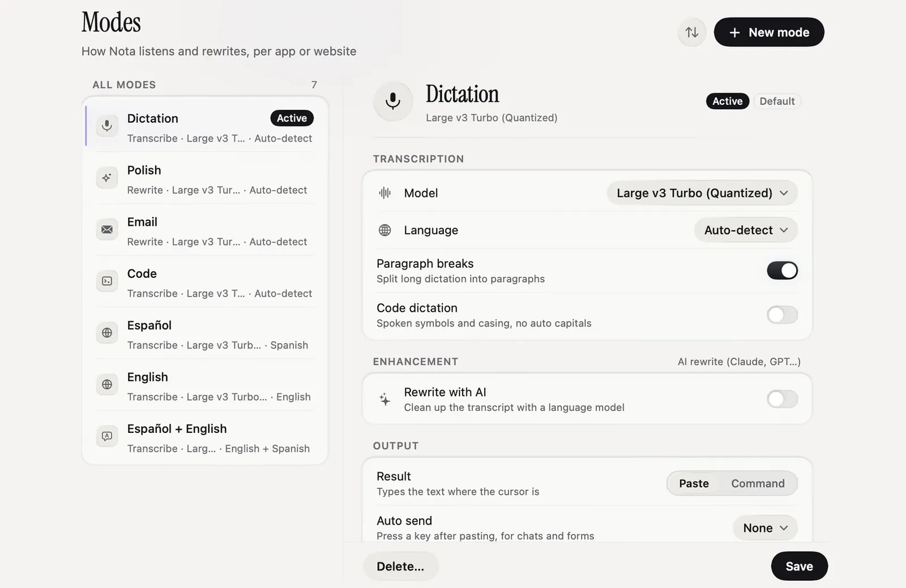The image size is (906, 588).
Task: Click the large microphone icon beside Dictation title
Action: 393,101
